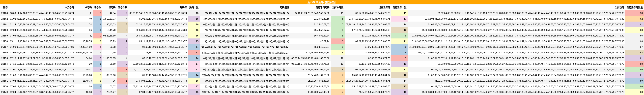644x95 pixels.
Task: Click warm numbers cell 13,41,78
Action: click(111, 30)
